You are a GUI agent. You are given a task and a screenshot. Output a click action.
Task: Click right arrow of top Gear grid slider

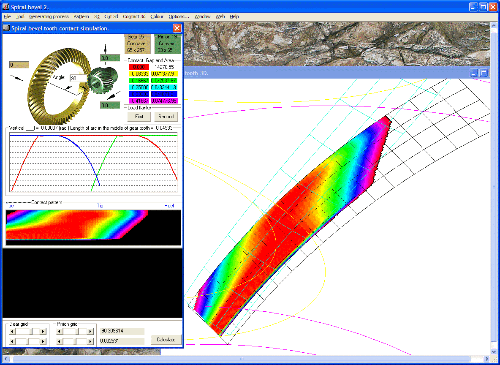pyautogui.click(x=43, y=331)
